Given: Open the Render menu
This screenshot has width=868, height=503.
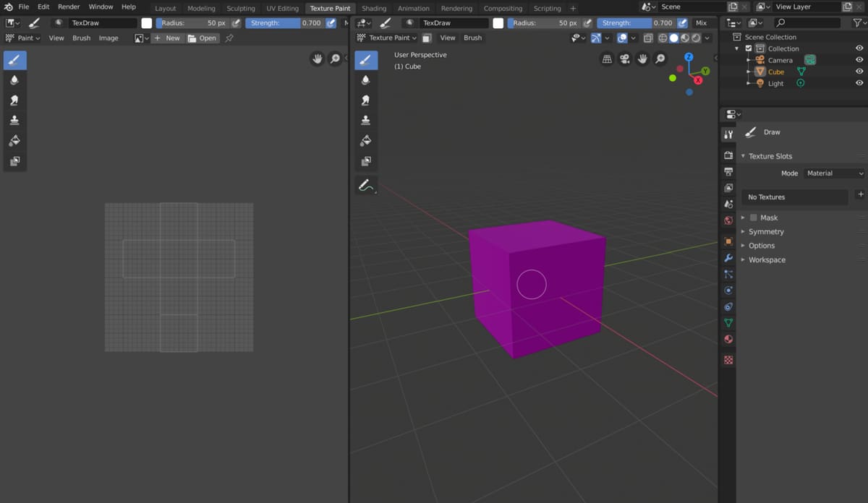Looking at the screenshot, I should (x=69, y=7).
